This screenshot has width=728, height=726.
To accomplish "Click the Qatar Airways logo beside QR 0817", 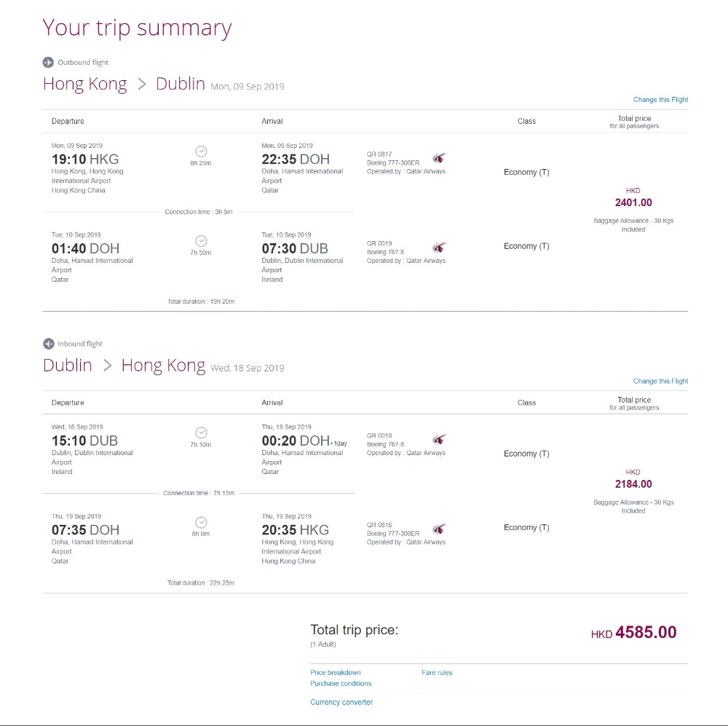I will point(439,158).
